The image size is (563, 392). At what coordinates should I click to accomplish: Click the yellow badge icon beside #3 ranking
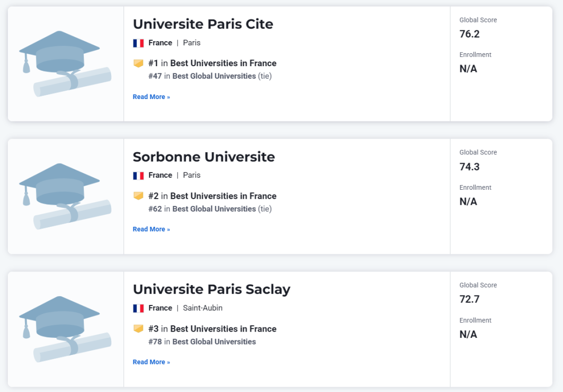coord(138,328)
